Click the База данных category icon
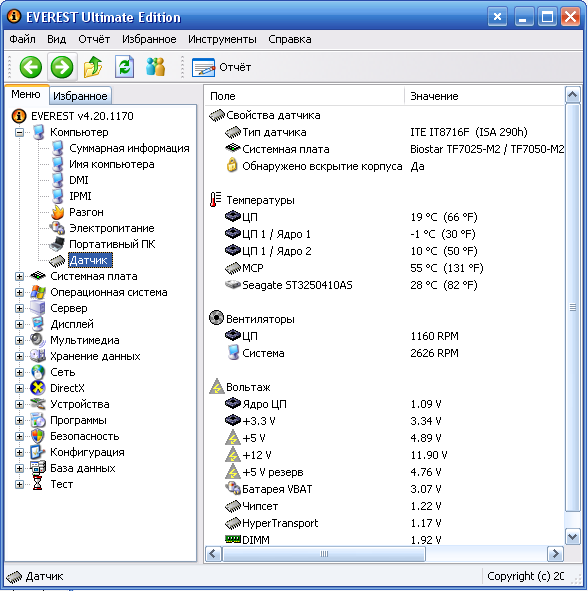The height and width of the screenshot is (591, 588). point(38,468)
